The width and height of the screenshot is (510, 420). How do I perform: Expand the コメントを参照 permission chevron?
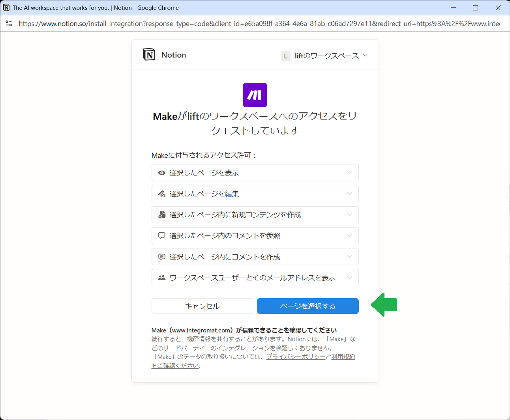[x=349, y=235]
